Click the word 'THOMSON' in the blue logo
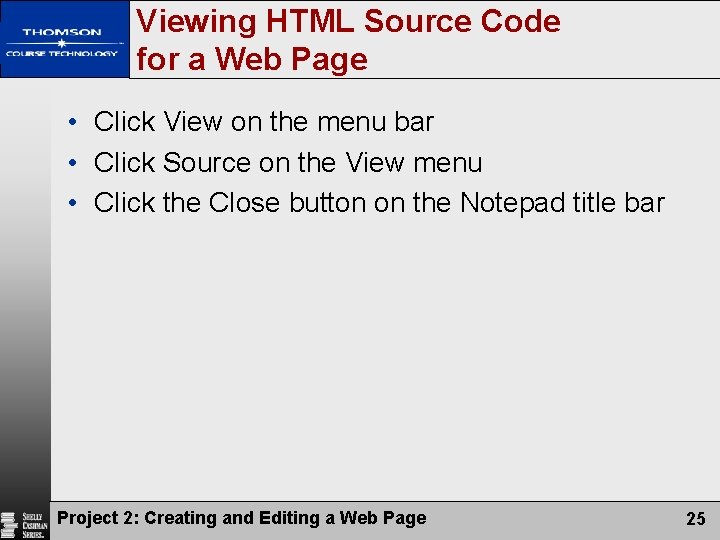The width and height of the screenshot is (720, 540). [62, 32]
